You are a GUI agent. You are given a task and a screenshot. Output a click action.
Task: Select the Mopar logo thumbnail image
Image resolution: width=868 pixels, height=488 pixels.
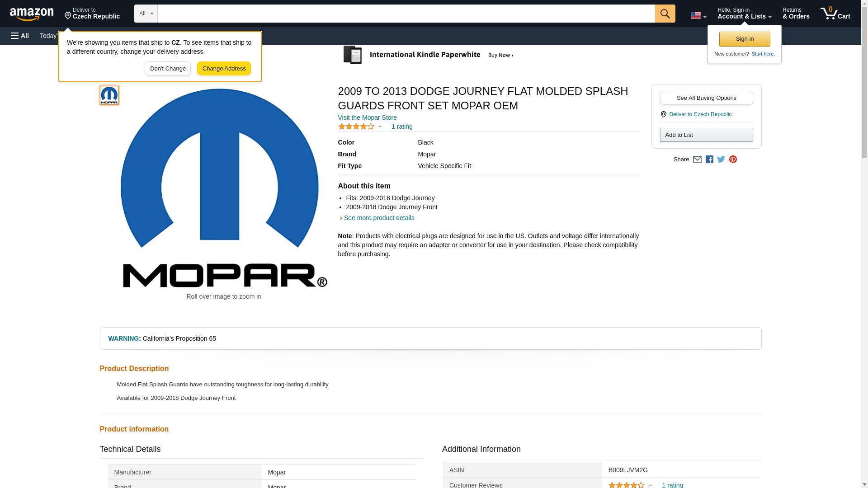click(109, 95)
